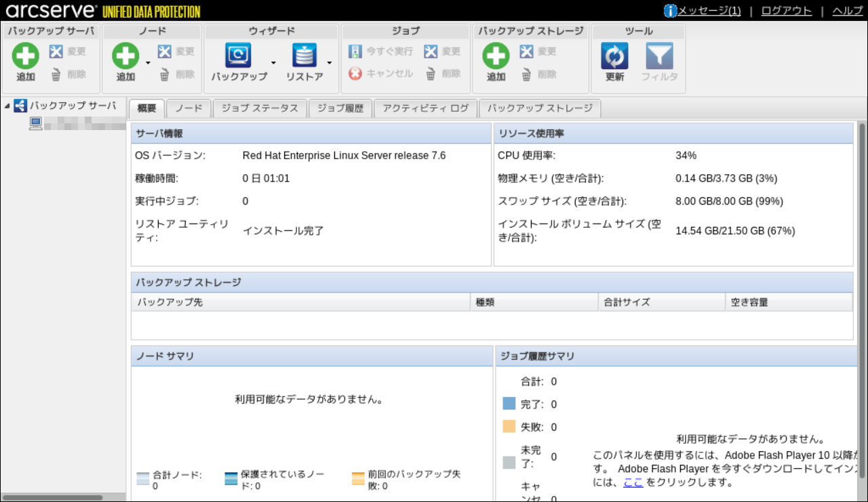Click the ここ link for Flash Player
Screen dimensions: 868x502
633,482
